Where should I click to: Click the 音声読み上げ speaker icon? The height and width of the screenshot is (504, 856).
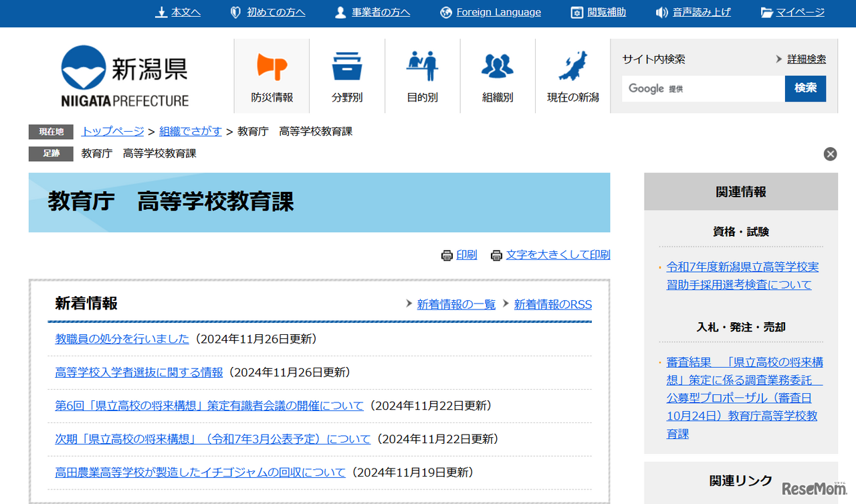pos(661,11)
